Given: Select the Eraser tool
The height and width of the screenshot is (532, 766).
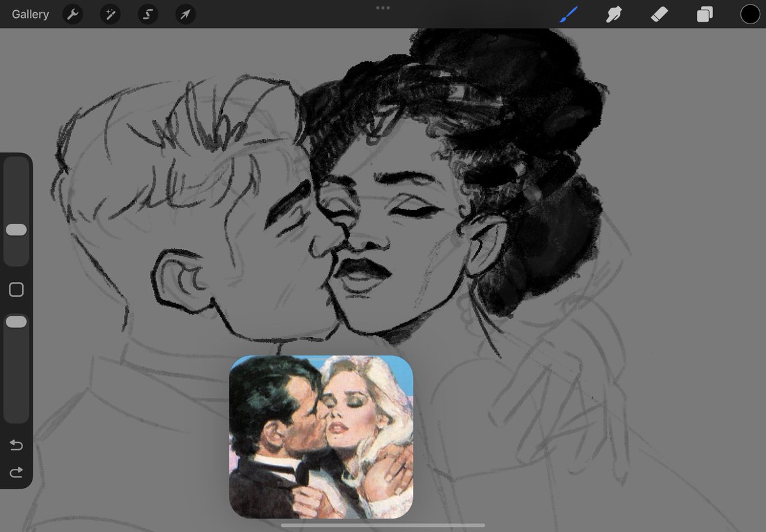Looking at the screenshot, I should click(659, 14).
